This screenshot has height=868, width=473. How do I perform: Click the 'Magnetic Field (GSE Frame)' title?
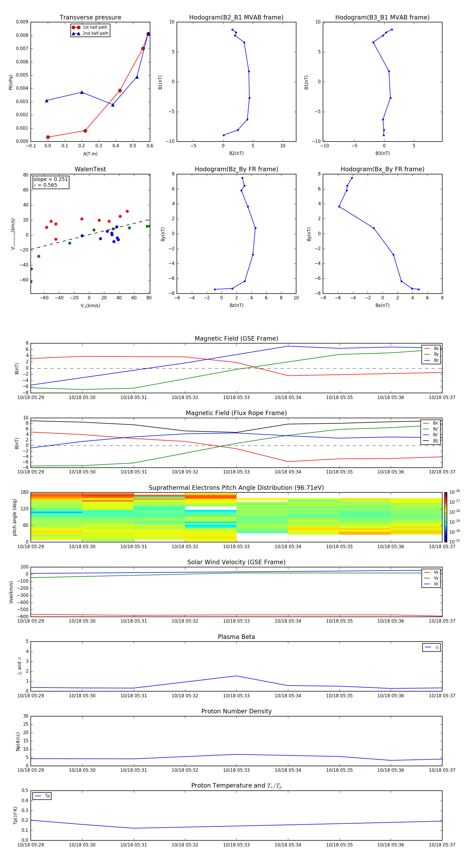pos(236,338)
